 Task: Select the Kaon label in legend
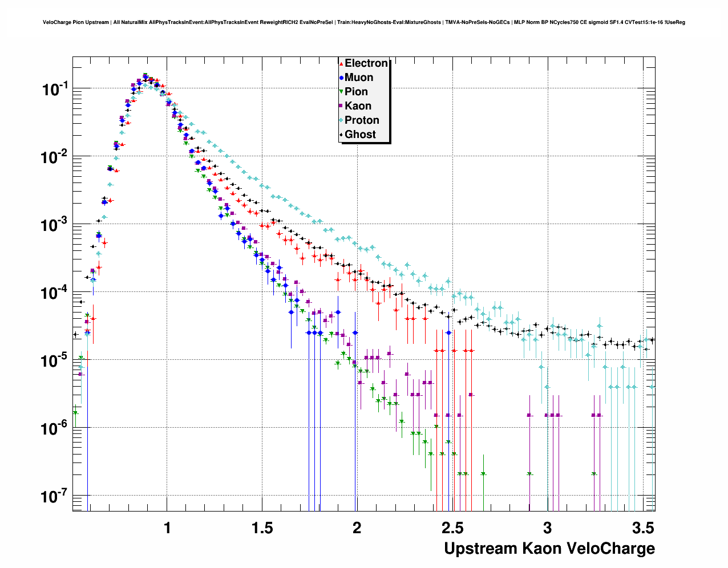(x=358, y=106)
